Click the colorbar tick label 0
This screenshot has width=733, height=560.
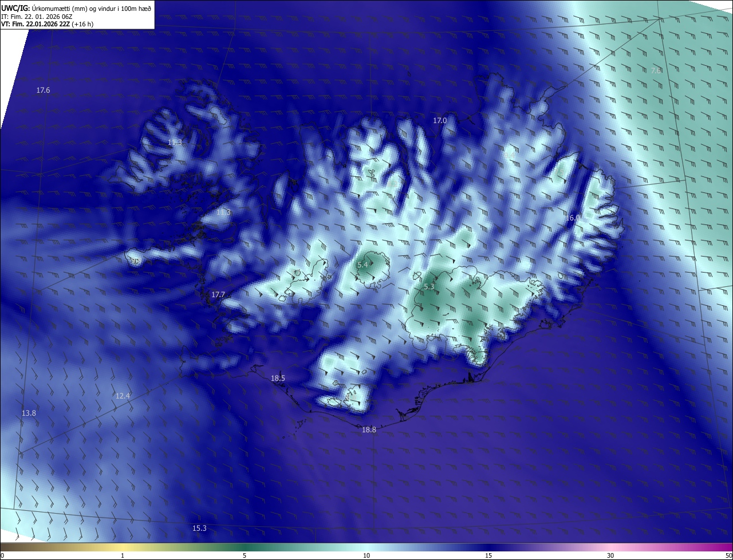[x=2, y=555]
